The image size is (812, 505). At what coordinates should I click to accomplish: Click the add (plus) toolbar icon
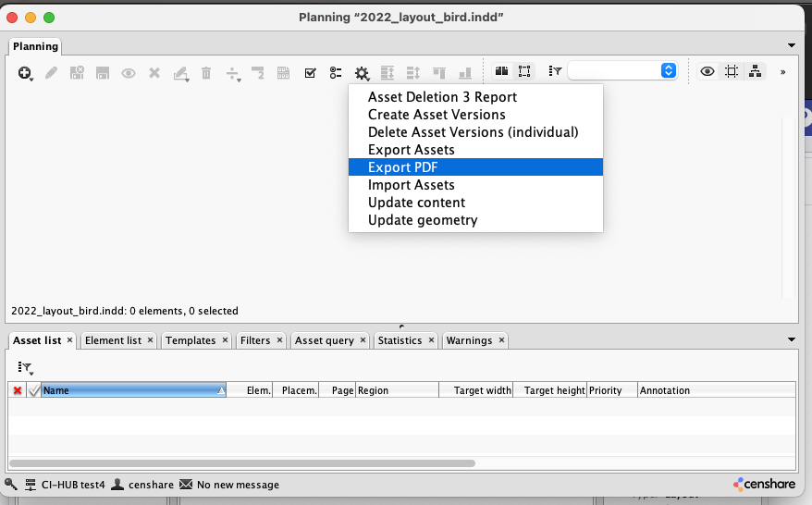[x=25, y=72]
